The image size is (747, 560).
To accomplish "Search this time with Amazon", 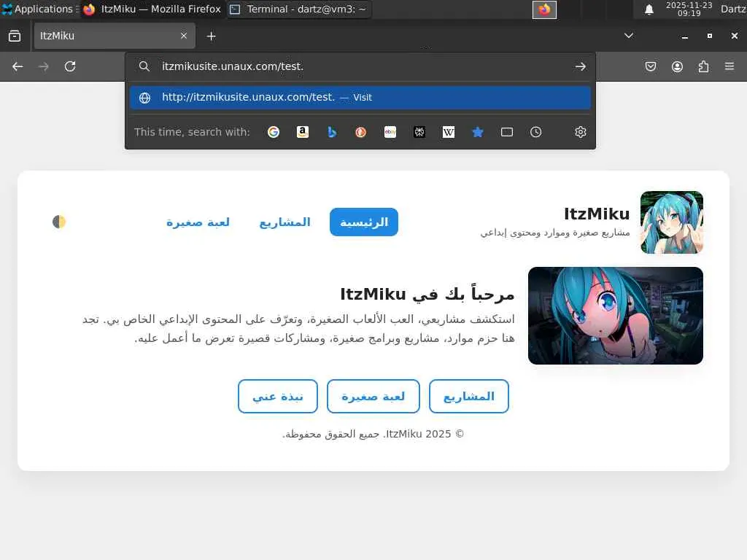I will (x=303, y=132).
